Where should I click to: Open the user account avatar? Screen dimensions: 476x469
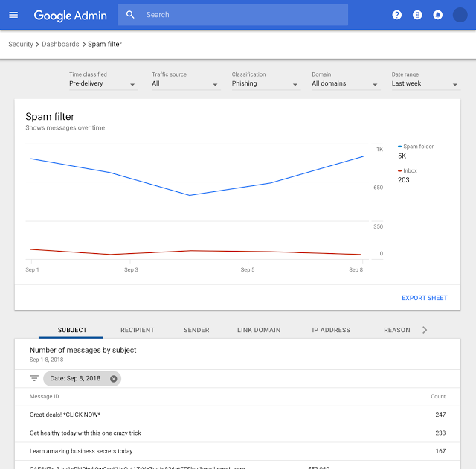click(x=460, y=15)
